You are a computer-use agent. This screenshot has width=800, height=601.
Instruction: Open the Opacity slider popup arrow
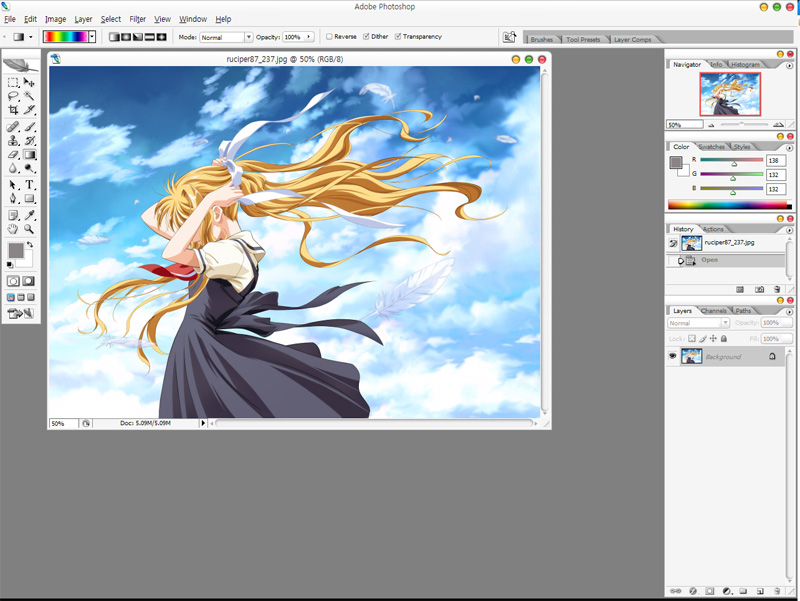click(x=308, y=37)
